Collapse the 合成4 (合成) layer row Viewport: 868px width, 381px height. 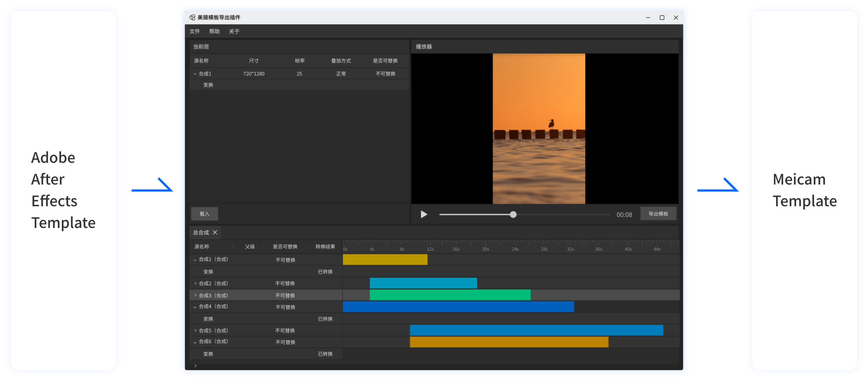(x=195, y=307)
